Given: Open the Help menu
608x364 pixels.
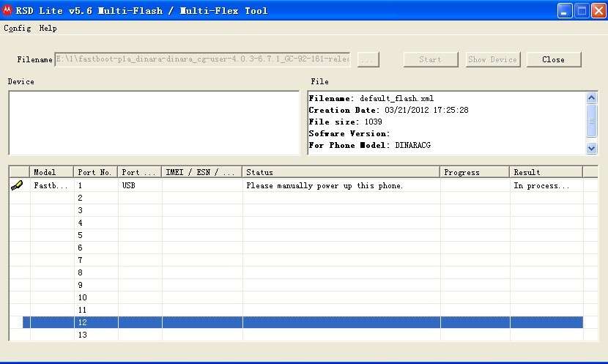Looking at the screenshot, I should (48, 28).
